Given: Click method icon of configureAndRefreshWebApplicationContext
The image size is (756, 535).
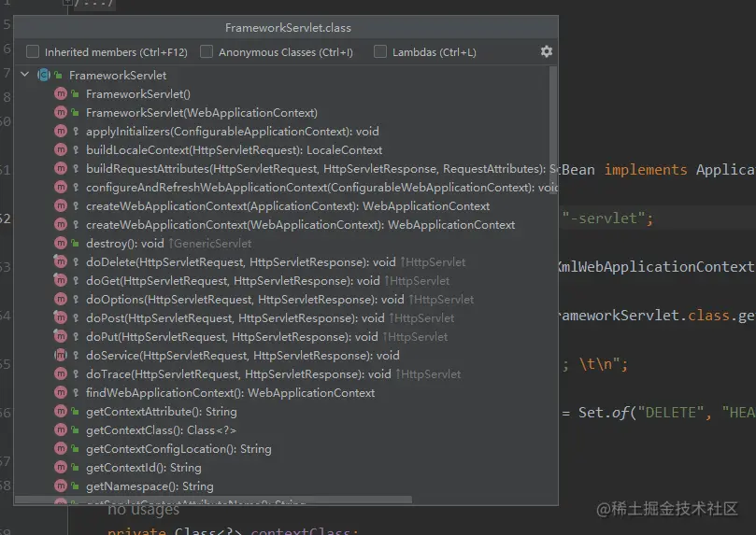Looking at the screenshot, I should pos(61,187).
